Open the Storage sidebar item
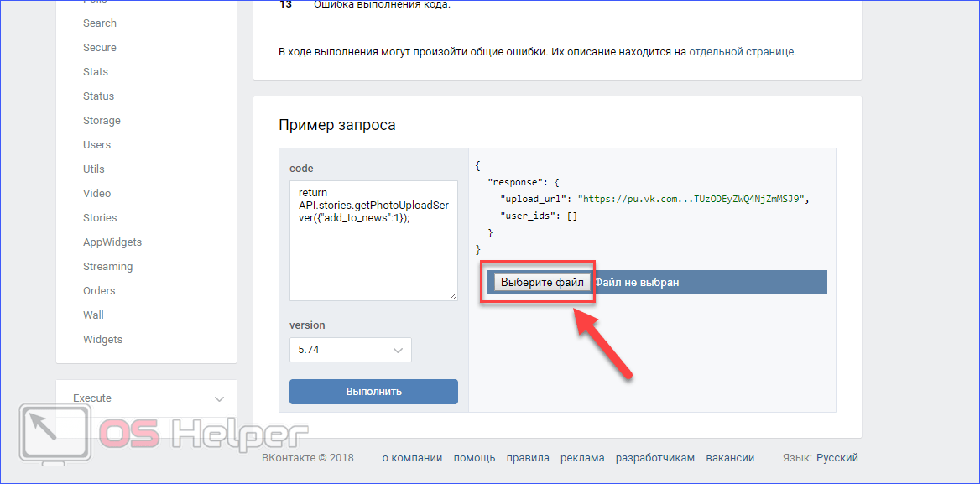This screenshot has height=484, width=980. tap(102, 121)
